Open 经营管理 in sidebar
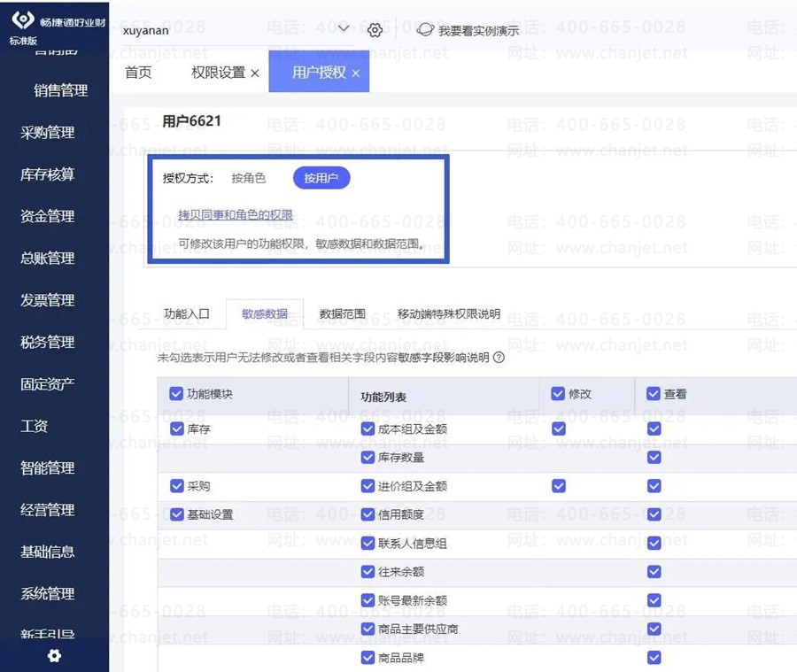Screen dimensions: 797x672 [x=47, y=510]
